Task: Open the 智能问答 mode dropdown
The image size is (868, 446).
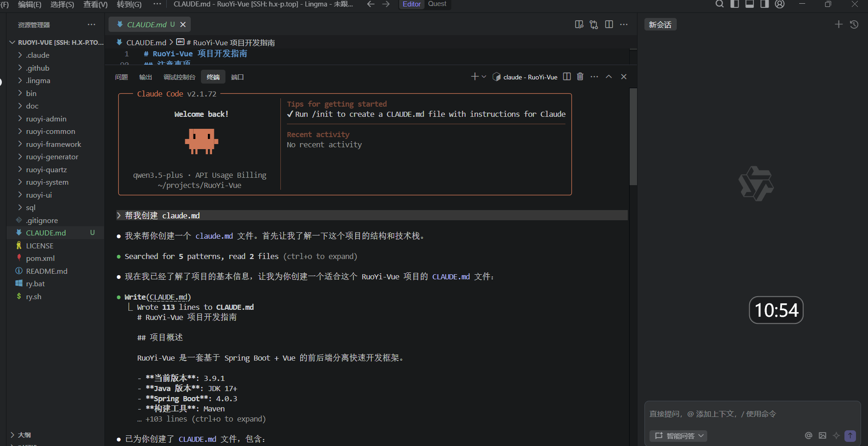Action: click(678, 436)
